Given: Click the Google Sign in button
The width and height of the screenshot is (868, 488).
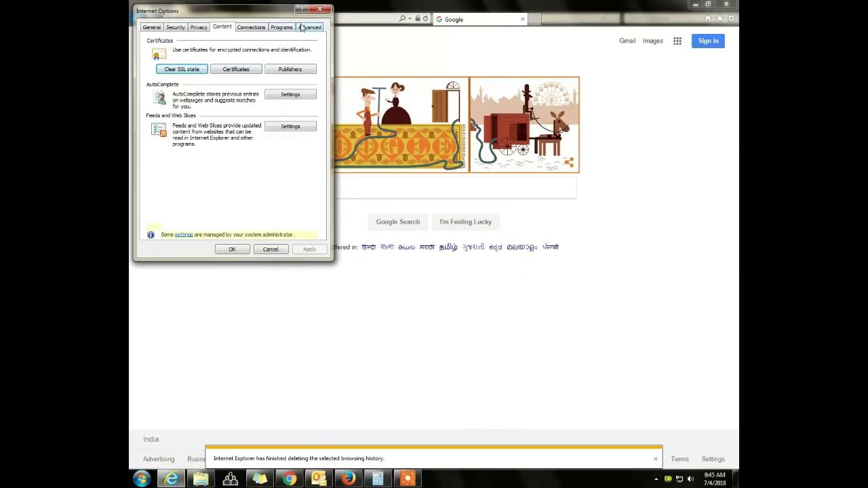Looking at the screenshot, I should pyautogui.click(x=708, y=41).
